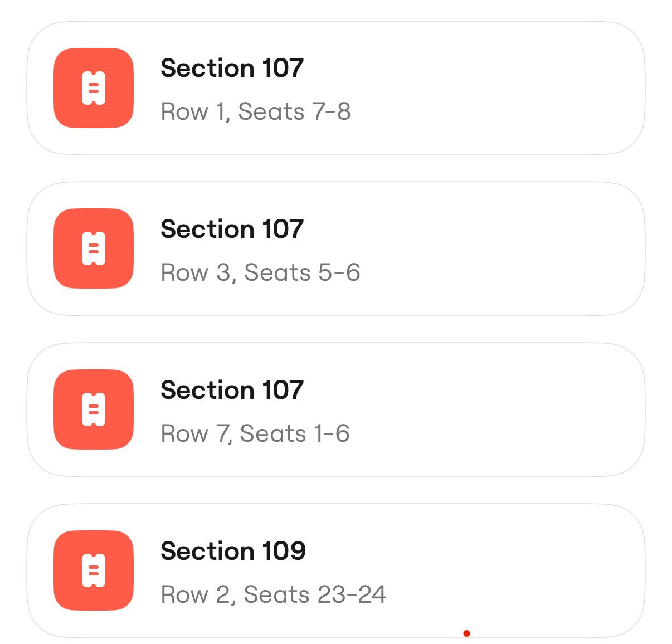This screenshot has width=672, height=644.
Task: Click the "Row 1, Seats 7-8" text
Action: 256,111
